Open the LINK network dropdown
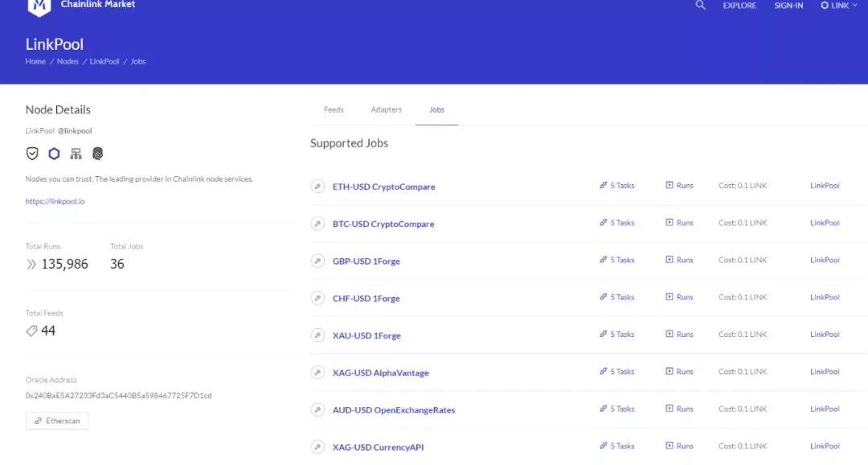Screen dimensions: 868x465 coord(838,5)
